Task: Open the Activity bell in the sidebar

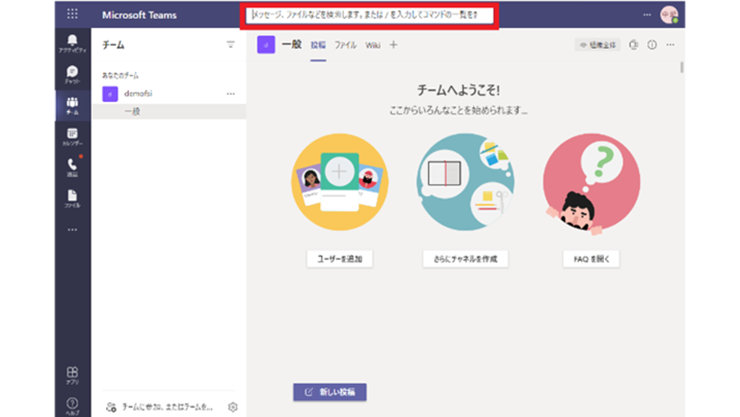Action: tap(72, 43)
